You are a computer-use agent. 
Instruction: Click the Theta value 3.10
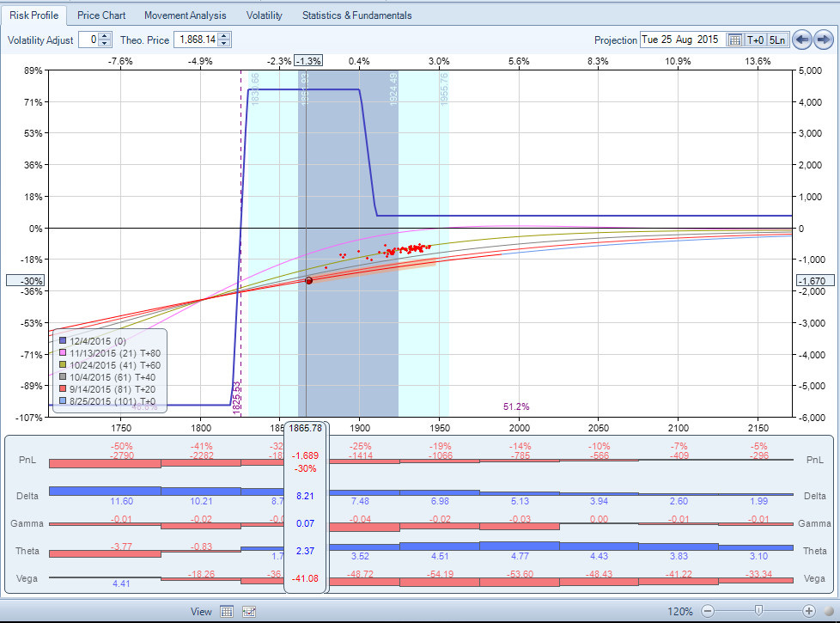758,556
